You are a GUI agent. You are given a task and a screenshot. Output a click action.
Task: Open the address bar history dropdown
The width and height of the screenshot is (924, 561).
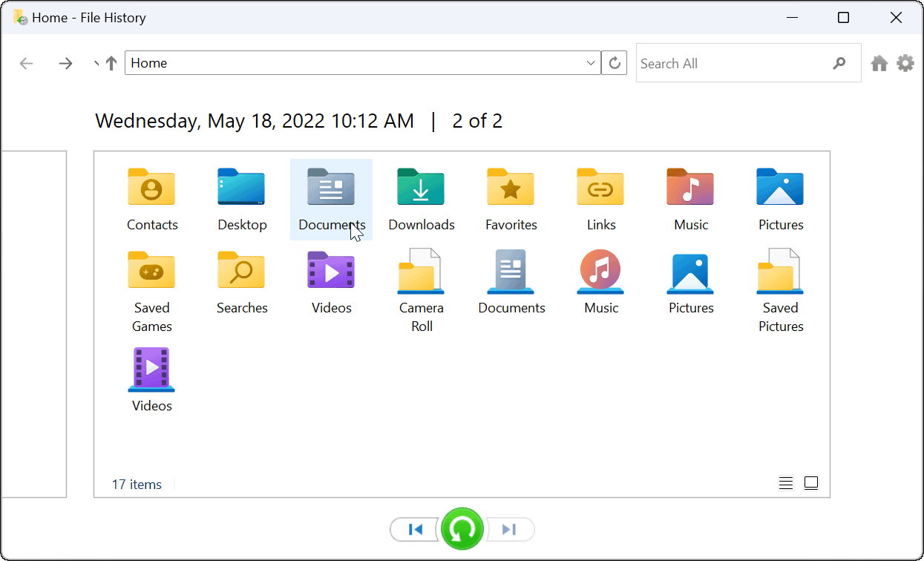590,63
